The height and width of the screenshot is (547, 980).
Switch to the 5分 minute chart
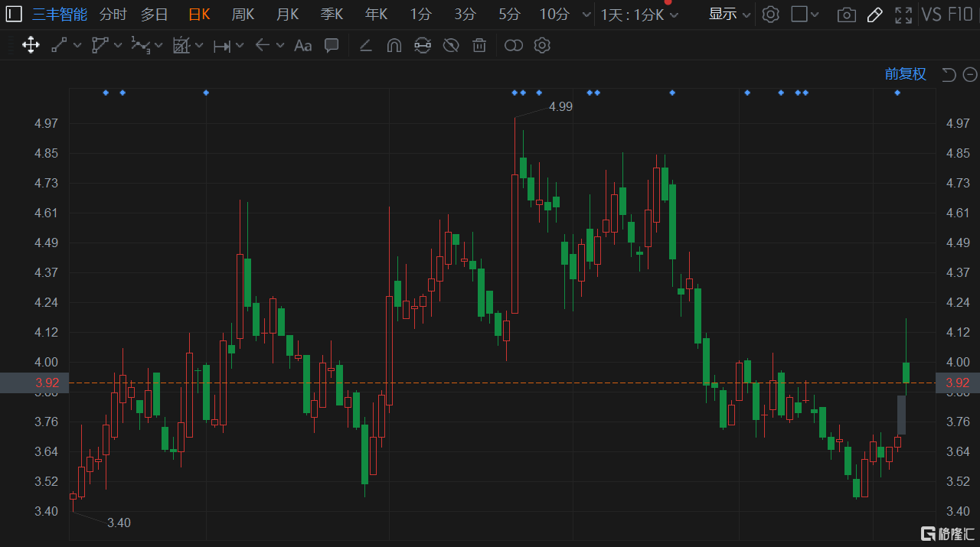click(509, 14)
